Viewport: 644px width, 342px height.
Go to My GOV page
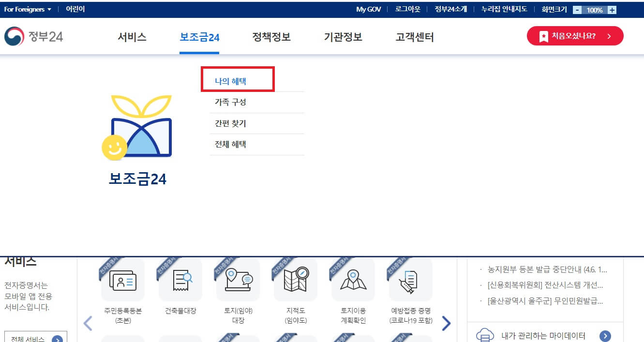pos(369,9)
